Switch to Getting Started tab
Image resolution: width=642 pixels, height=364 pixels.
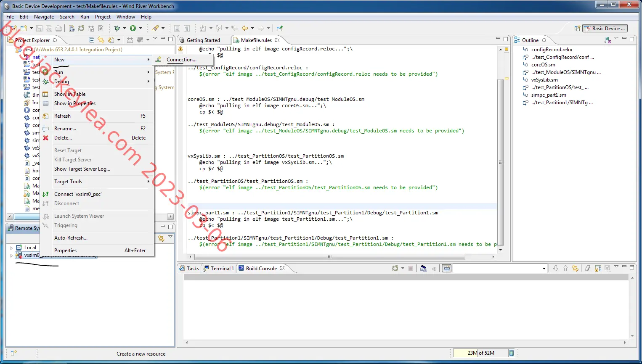pos(203,40)
